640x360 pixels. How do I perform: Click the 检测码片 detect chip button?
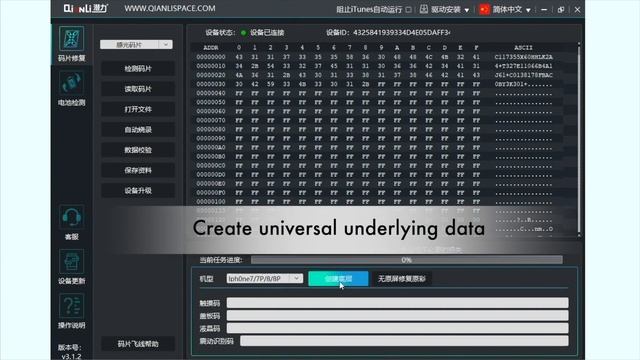138,69
